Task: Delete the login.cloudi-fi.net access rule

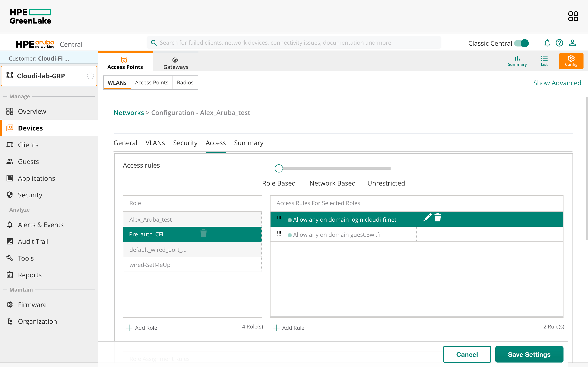Action: (438, 218)
